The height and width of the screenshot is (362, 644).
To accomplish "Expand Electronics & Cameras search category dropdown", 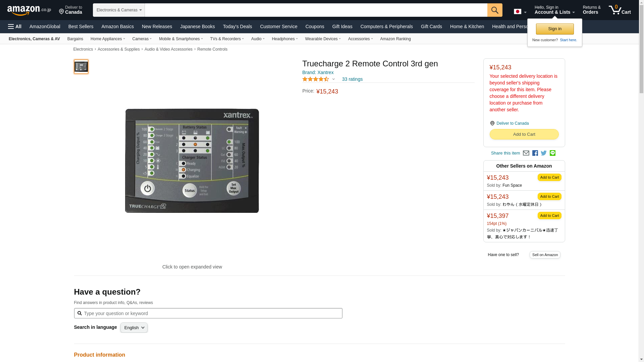I will coord(119,10).
